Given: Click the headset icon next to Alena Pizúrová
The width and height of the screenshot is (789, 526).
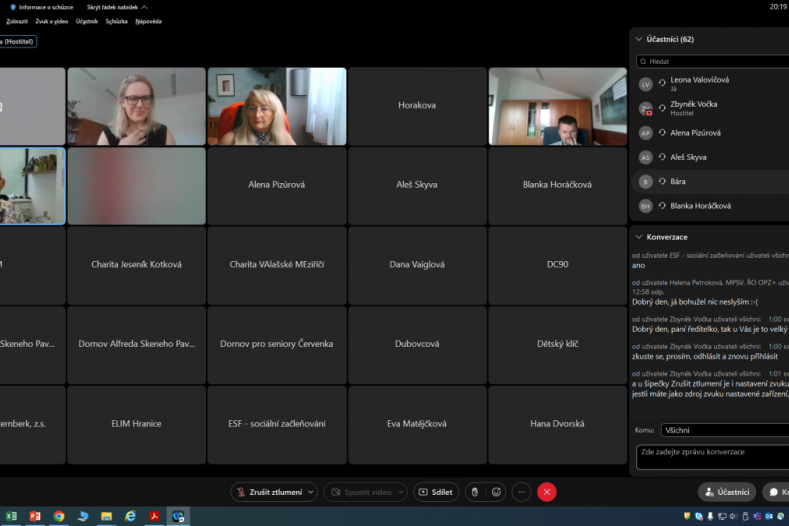Looking at the screenshot, I should point(662,132).
